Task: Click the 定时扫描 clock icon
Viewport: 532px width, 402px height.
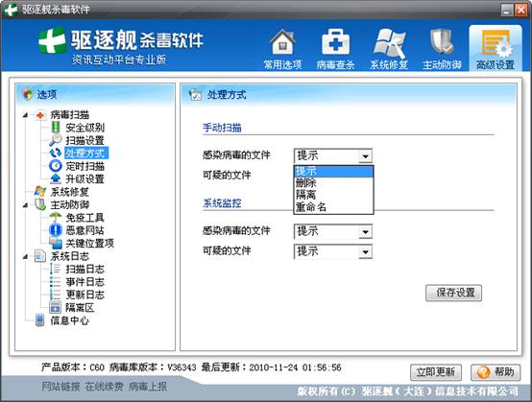Action: pos(56,166)
